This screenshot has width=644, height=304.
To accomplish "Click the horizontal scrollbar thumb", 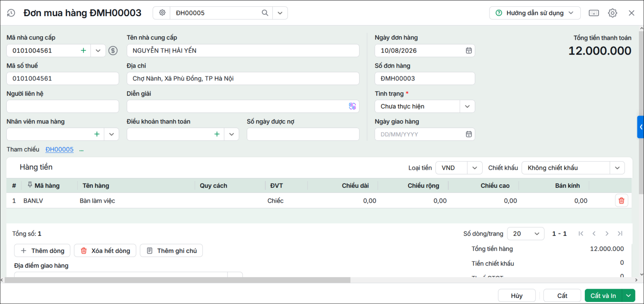I will pyautogui.click(x=177, y=280).
